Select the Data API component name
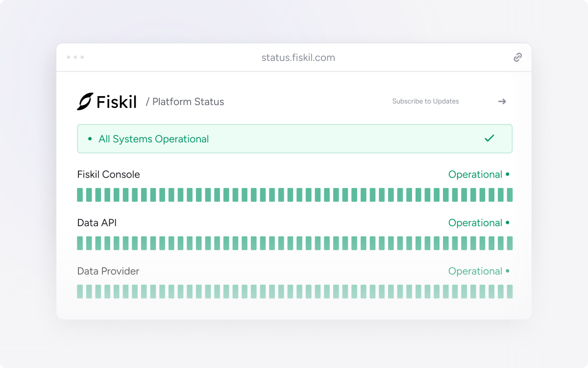Screen dimensions: 588x368 tap(97, 223)
